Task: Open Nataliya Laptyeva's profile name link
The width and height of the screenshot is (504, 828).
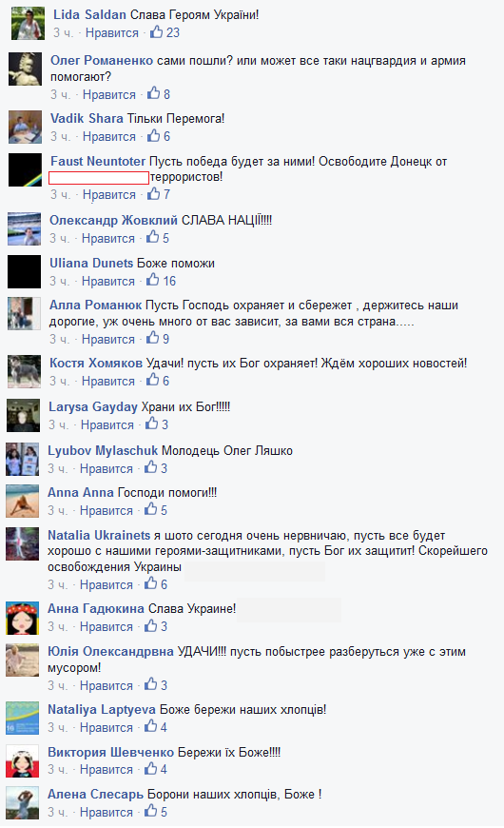Action: point(102,709)
